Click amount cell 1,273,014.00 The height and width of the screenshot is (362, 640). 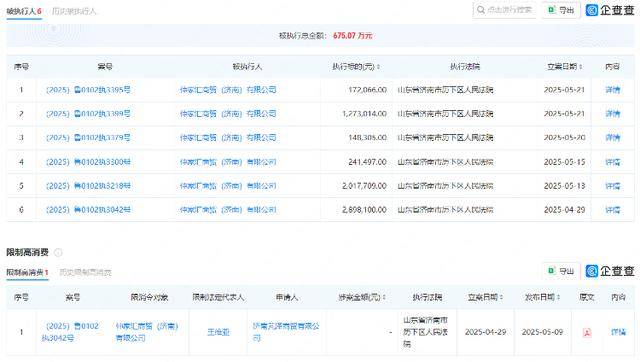pos(364,113)
